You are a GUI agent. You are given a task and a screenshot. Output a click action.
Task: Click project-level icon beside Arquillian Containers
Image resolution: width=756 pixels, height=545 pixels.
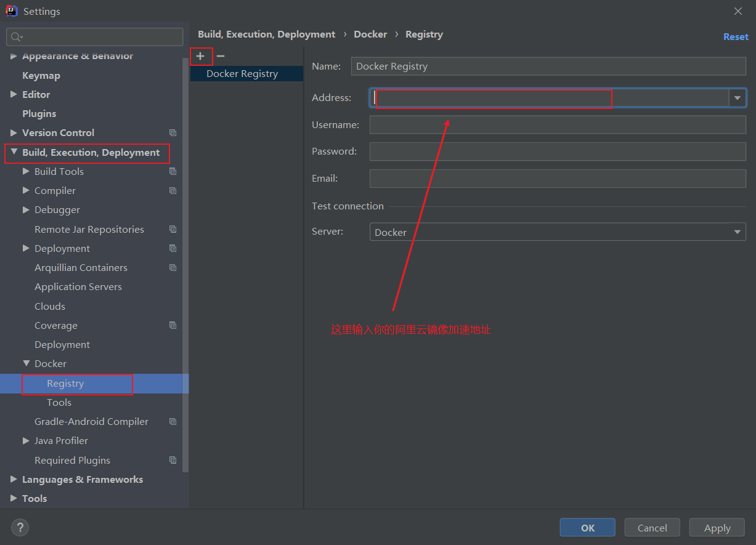coord(173,268)
